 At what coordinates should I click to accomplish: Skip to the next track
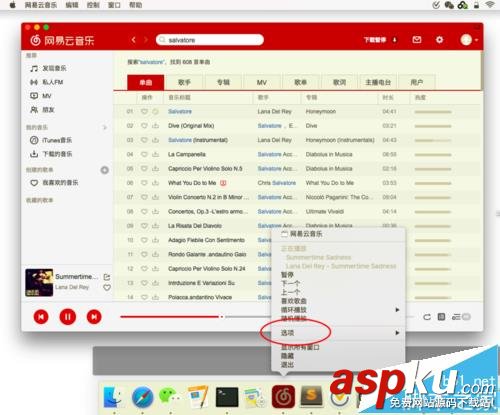[94, 317]
